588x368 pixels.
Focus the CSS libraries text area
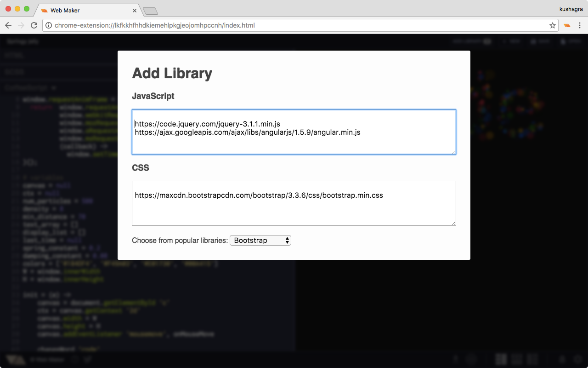point(294,203)
